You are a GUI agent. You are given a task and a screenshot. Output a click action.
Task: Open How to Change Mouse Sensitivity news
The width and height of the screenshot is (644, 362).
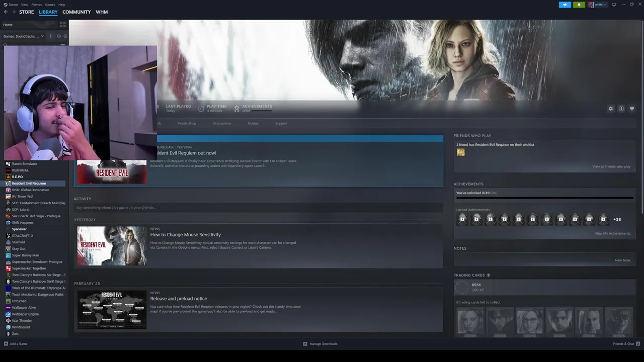[186, 235]
